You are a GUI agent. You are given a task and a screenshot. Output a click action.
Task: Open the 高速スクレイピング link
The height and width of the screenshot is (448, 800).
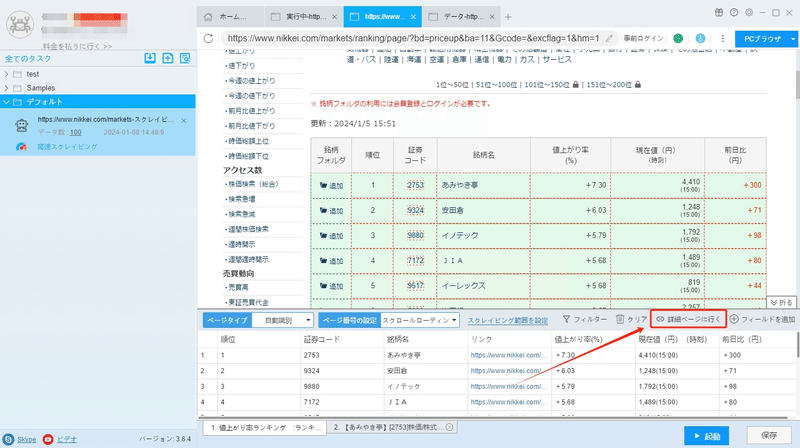point(67,147)
